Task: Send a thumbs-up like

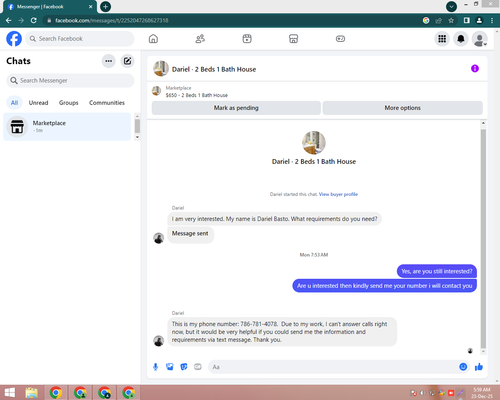Action: coord(479,367)
